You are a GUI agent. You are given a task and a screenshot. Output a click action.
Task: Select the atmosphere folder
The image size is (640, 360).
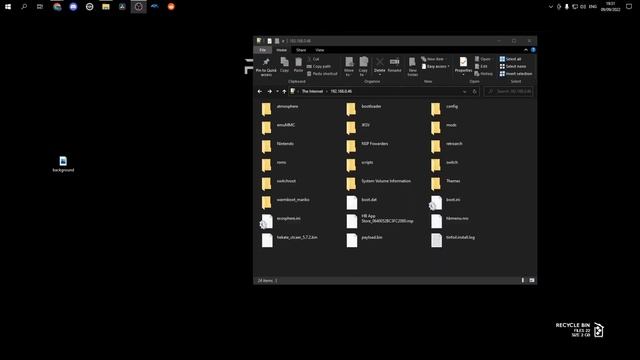tap(280, 109)
